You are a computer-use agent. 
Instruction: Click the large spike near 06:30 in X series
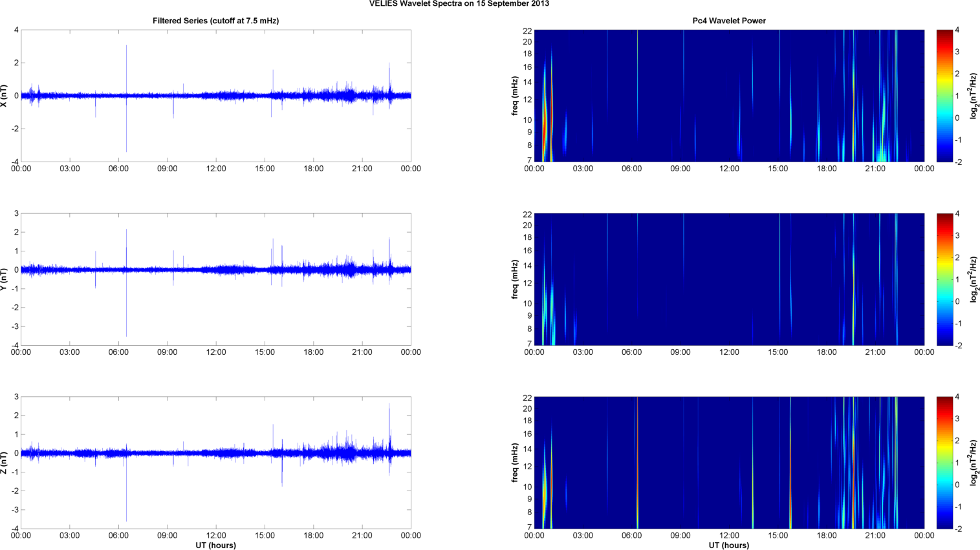[x=126, y=98]
